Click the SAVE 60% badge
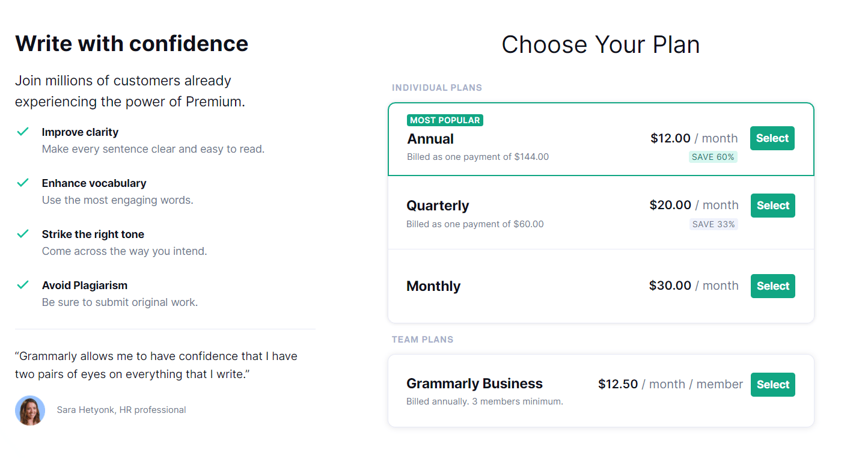The height and width of the screenshot is (458, 868). click(713, 156)
